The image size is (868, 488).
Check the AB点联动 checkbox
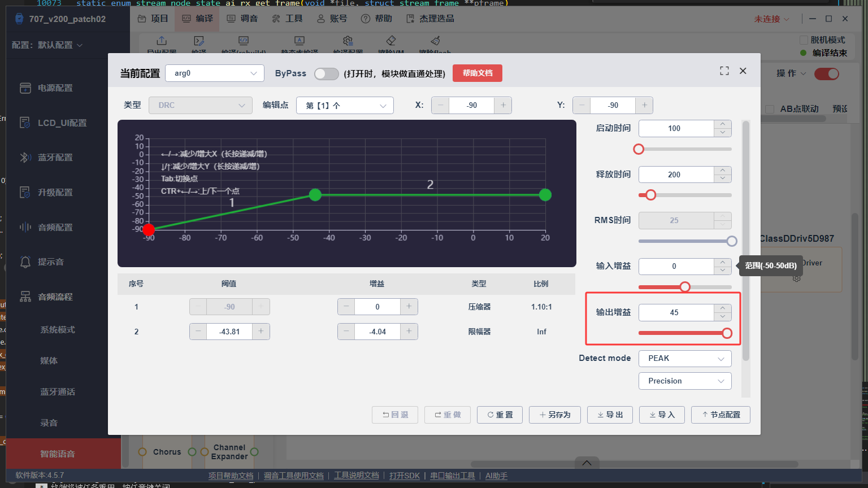tap(770, 109)
